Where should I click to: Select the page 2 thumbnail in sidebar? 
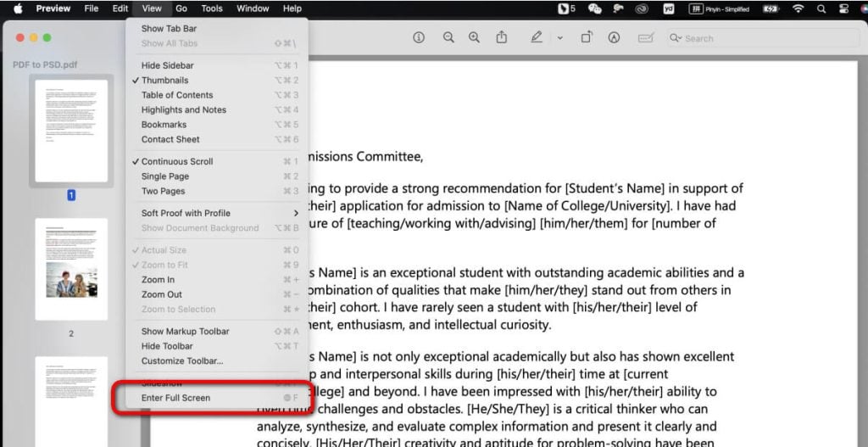click(x=71, y=271)
